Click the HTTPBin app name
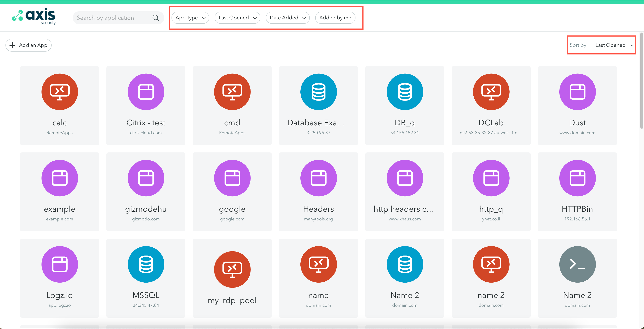 (577, 209)
